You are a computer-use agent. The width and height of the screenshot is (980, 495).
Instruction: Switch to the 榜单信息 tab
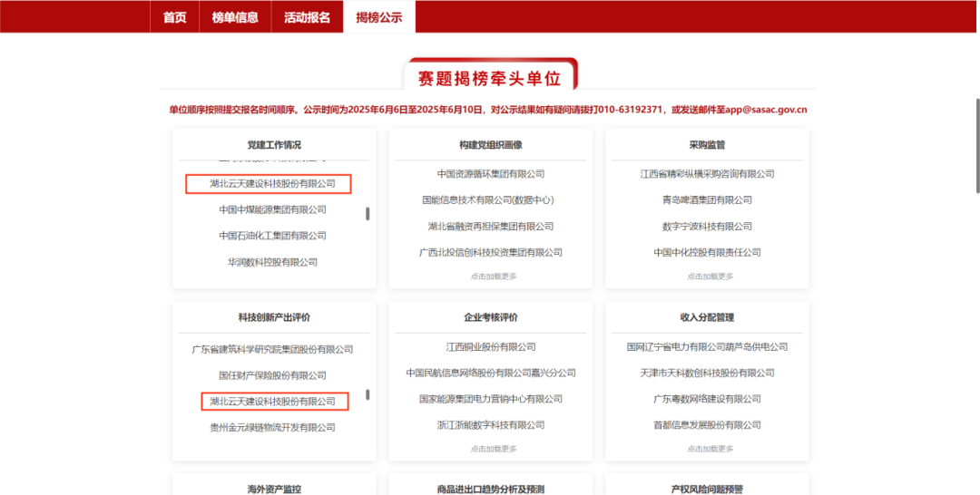click(235, 17)
